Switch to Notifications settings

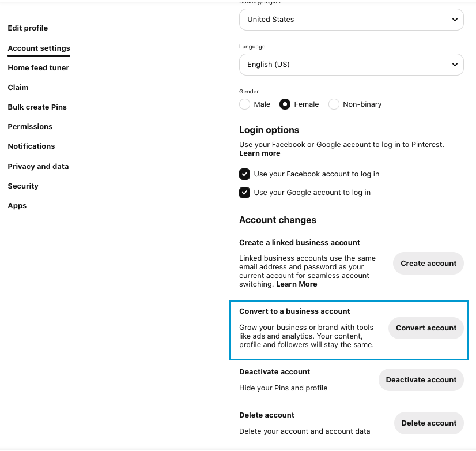31,146
